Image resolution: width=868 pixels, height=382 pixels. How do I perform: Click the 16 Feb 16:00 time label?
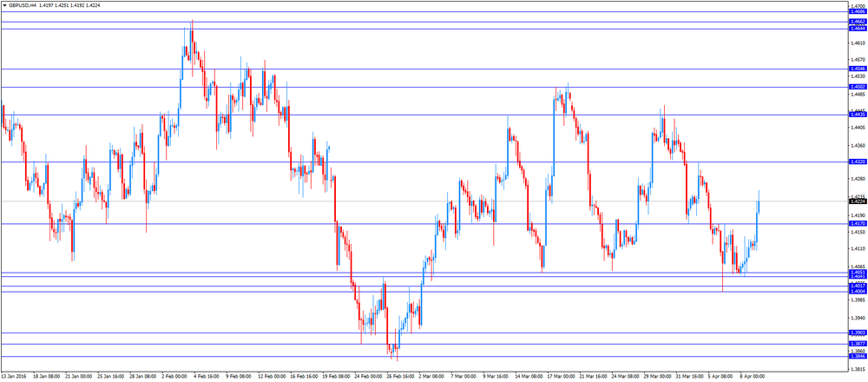click(x=303, y=375)
